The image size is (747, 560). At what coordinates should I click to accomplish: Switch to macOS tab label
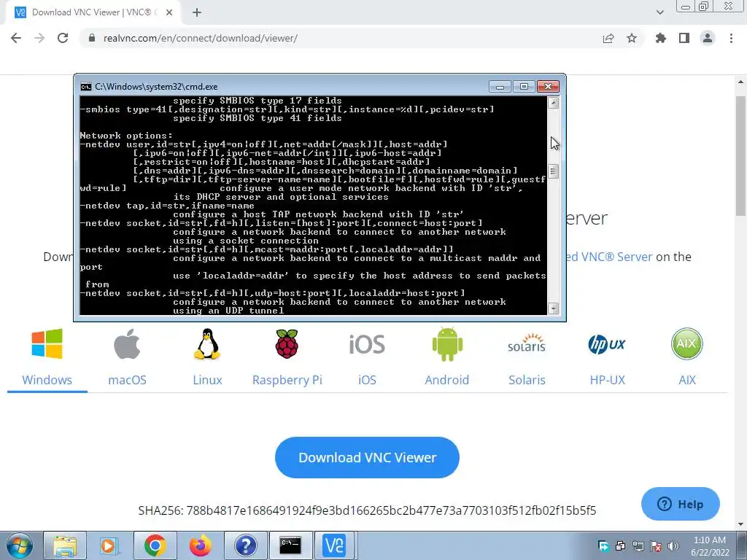click(127, 380)
